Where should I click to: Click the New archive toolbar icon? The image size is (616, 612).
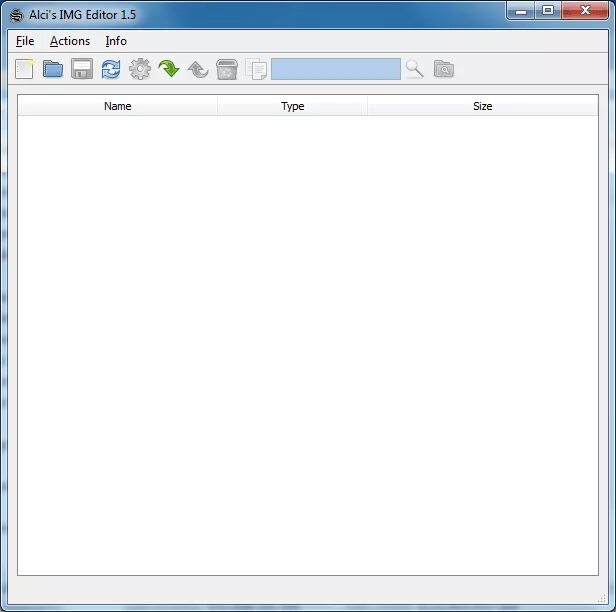pyautogui.click(x=24, y=69)
